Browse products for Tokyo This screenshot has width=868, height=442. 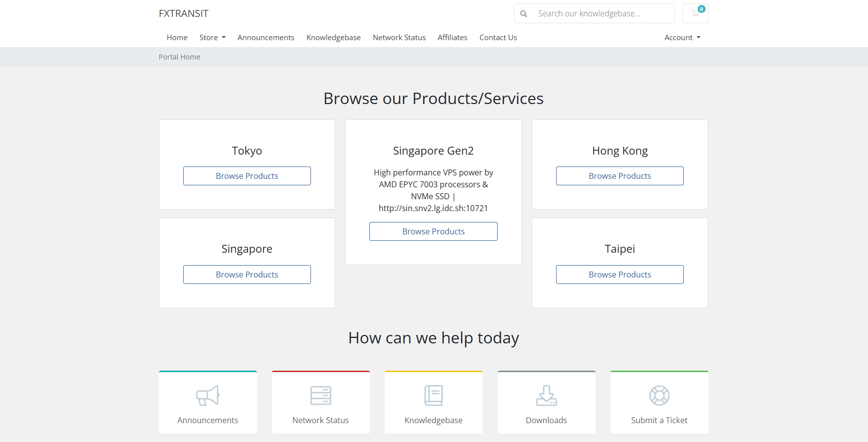(247, 176)
